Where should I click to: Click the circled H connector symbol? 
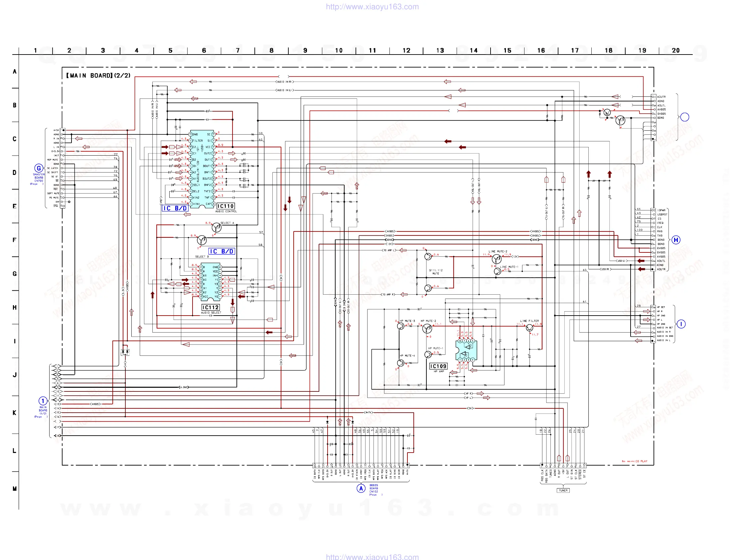tap(675, 240)
